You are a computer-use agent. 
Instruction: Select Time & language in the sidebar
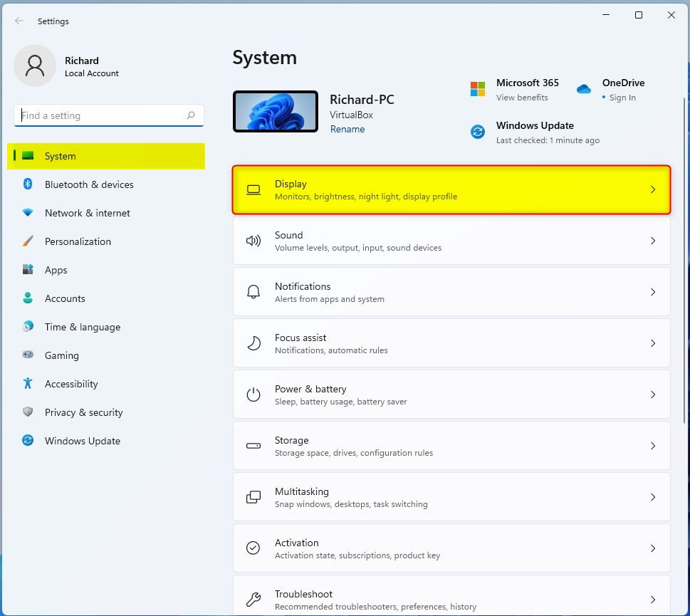coord(82,327)
